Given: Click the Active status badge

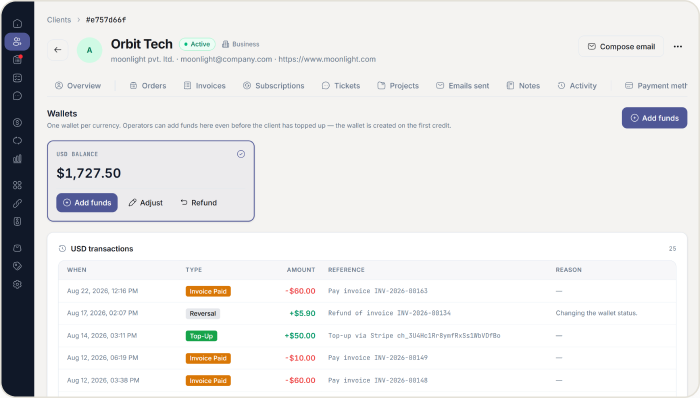Looking at the screenshot, I should [x=197, y=44].
